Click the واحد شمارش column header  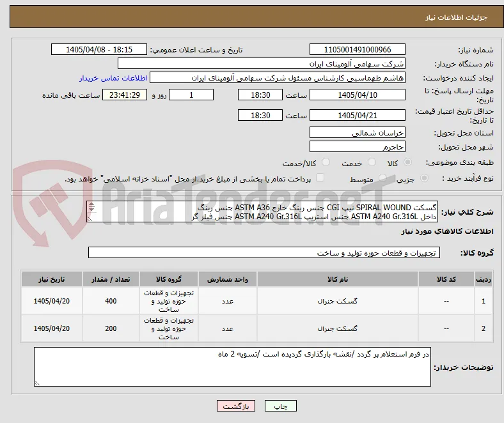tap(228, 279)
